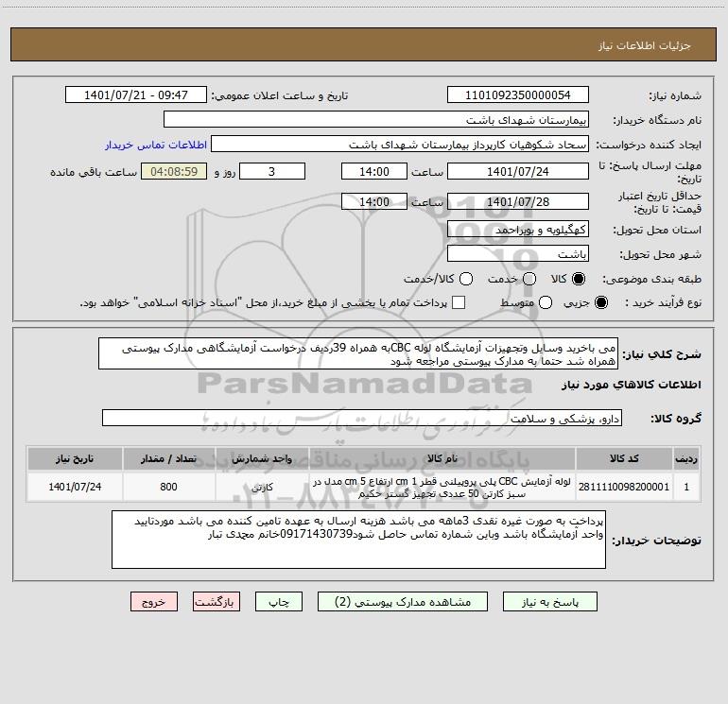
Task: Click the buyer notes text area
Action: point(358,540)
